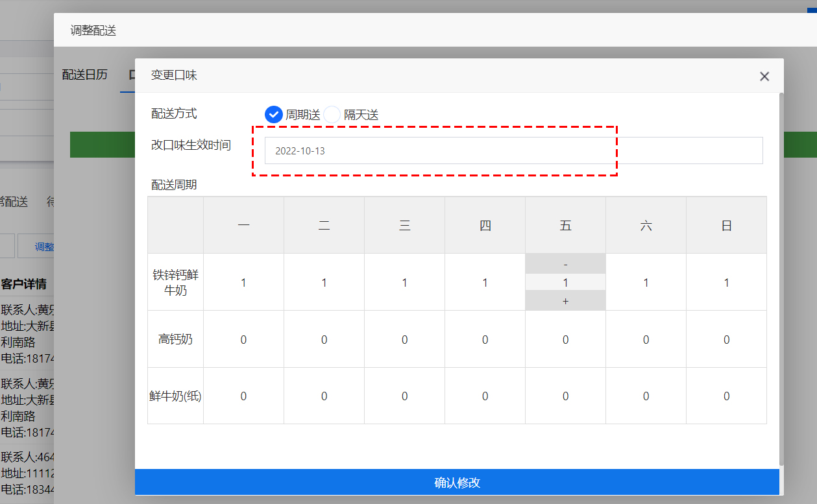Image resolution: width=817 pixels, height=504 pixels.
Task: Click Wednesday quantity for 鲜牛奶(纸)
Action: point(404,396)
